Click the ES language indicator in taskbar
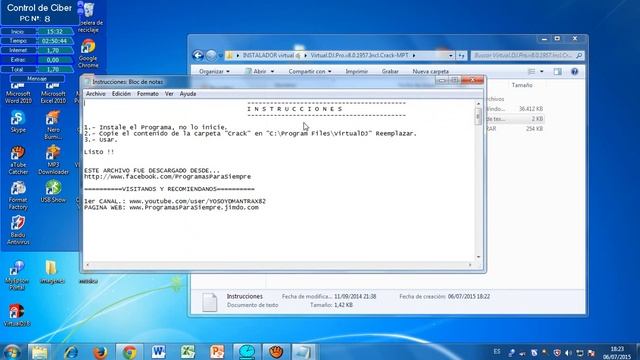 (496, 351)
